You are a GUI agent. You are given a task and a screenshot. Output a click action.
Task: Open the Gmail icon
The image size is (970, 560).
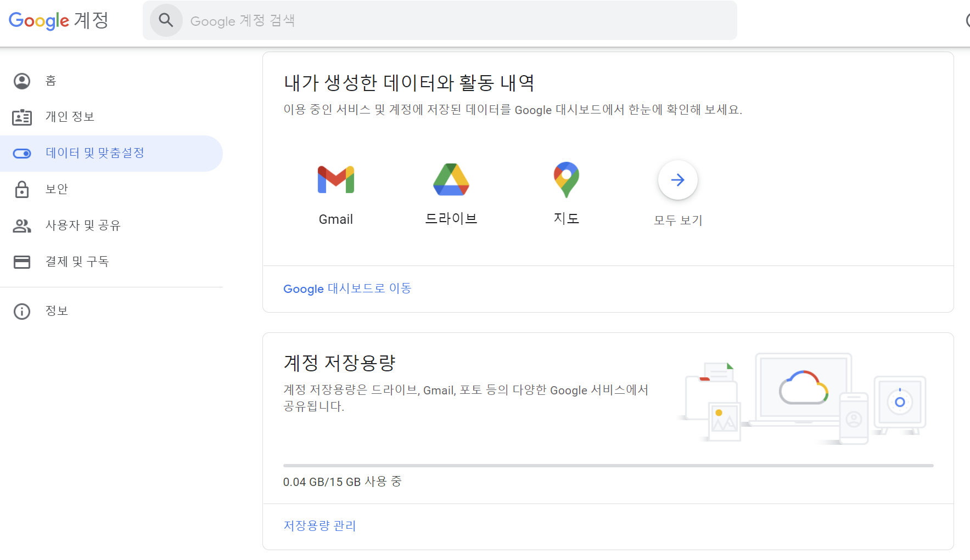pyautogui.click(x=336, y=179)
